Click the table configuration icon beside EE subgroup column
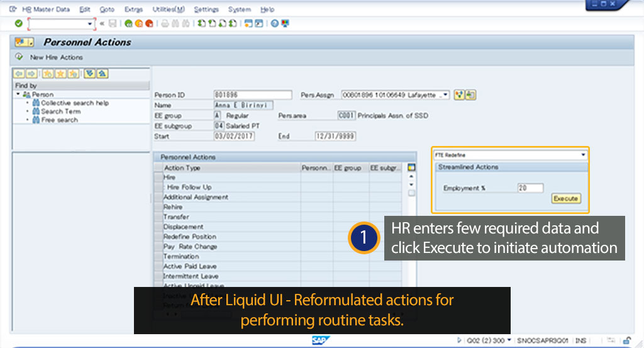This screenshot has width=644, height=348. coord(411,168)
